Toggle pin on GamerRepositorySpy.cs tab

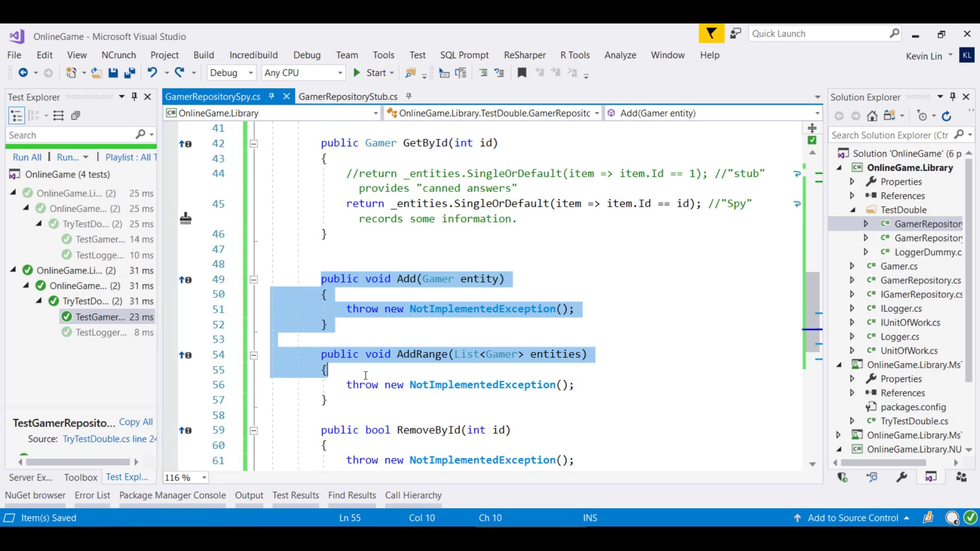(x=272, y=96)
